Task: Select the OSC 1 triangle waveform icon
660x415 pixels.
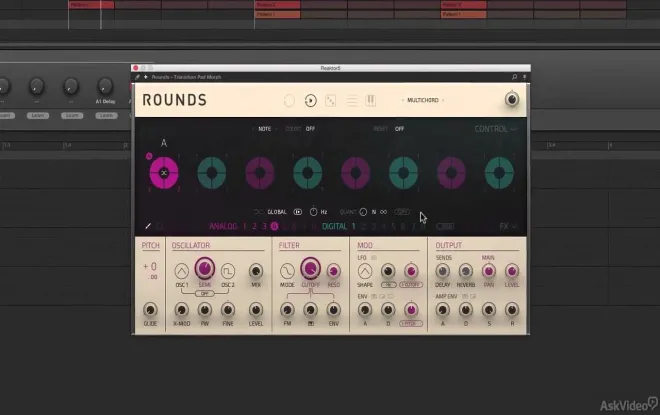Action: click(181, 271)
